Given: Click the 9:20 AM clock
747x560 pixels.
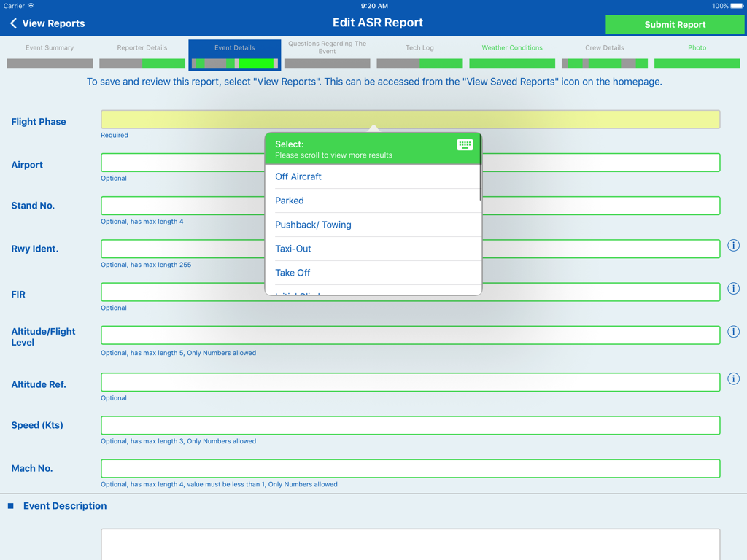Looking at the screenshot, I should 374,6.
